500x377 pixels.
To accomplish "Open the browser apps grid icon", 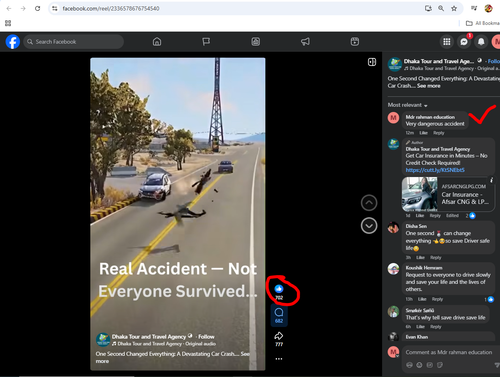I will 8,23.
